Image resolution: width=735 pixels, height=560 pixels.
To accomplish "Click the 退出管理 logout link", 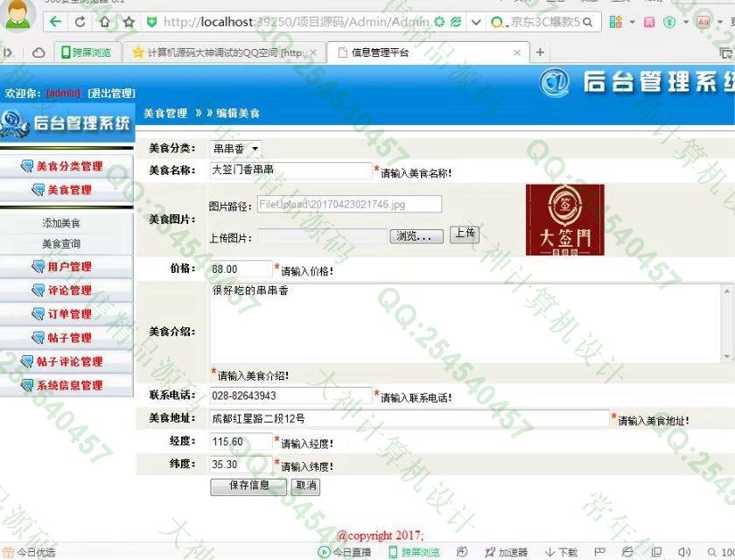I will click(x=111, y=94).
